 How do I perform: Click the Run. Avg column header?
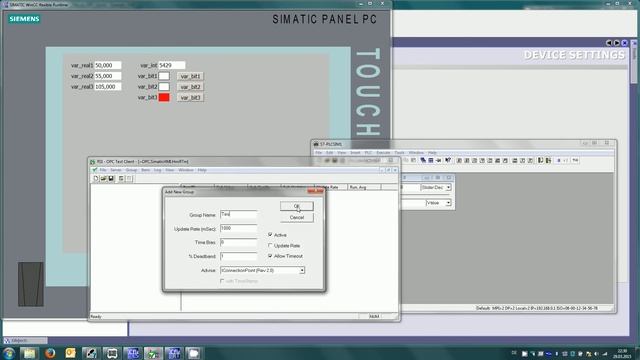364,187
